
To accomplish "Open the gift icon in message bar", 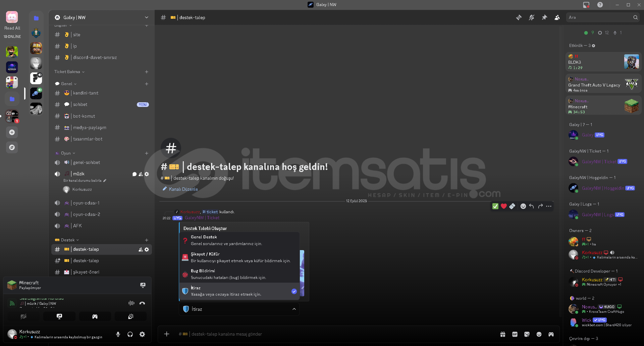I will click(x=502, y=334).
